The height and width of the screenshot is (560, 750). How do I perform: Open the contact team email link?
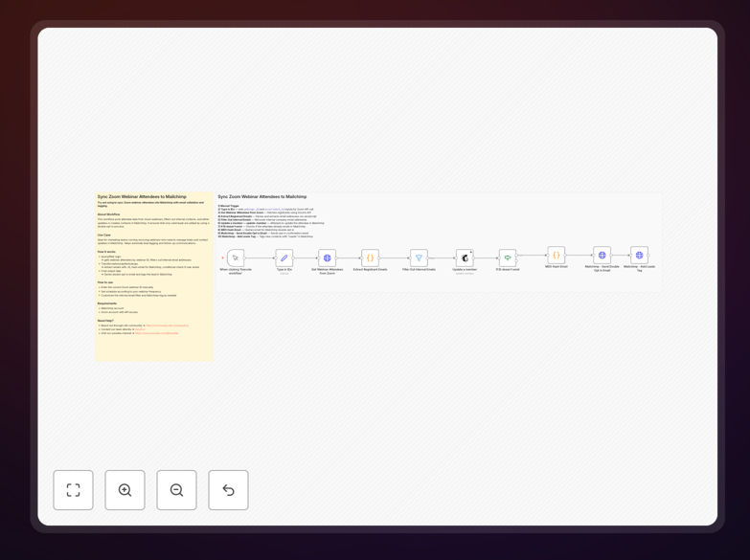pyautogui.click(x=140, y=329)
